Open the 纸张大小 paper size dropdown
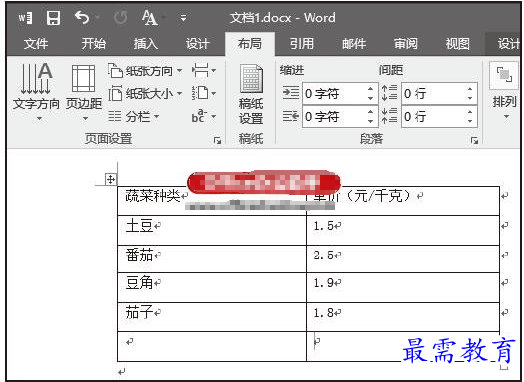The width and height of the screenshot is (524, 382). [145, 94]
